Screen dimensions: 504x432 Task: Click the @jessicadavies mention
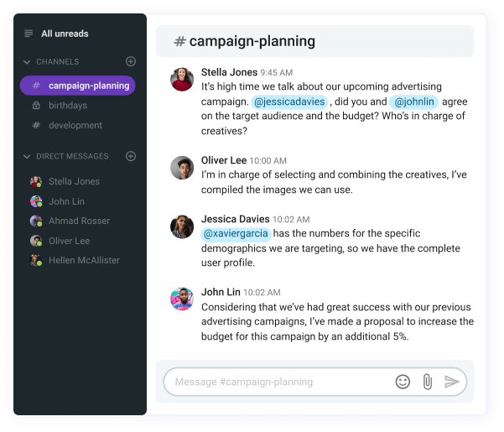tap(289, 101)
